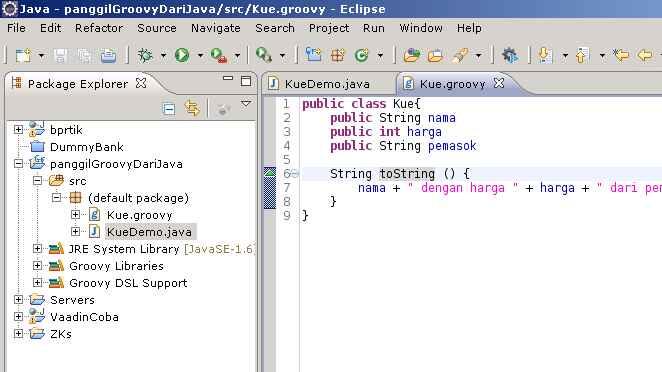Select the DummyBank project
The image size is (662, 372).
coord(87,147)
